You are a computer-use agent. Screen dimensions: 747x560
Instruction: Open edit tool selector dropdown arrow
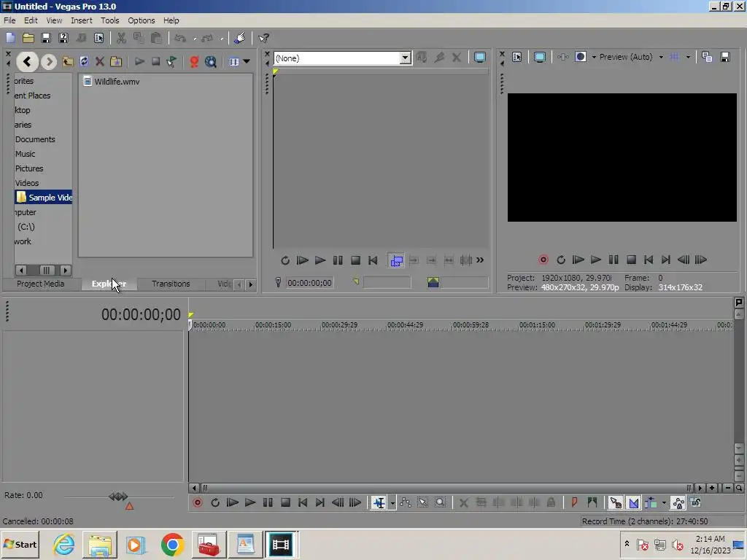[x=392, y=503]
